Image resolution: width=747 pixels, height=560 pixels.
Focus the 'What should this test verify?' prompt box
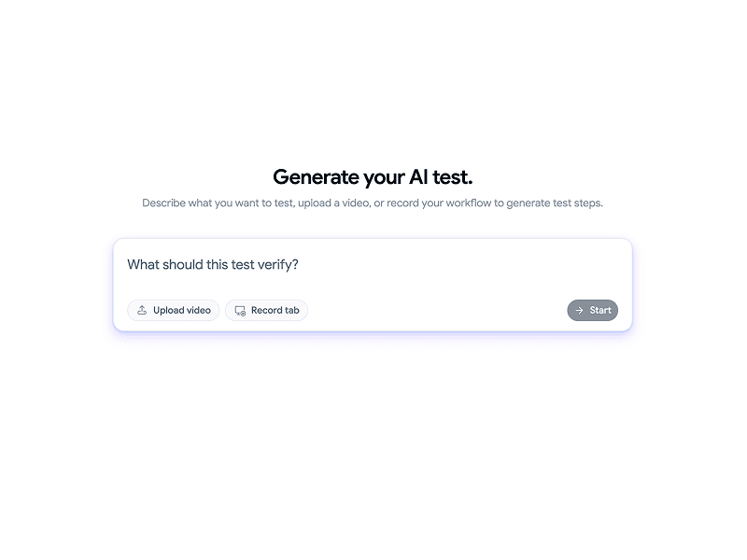(280, 265)
